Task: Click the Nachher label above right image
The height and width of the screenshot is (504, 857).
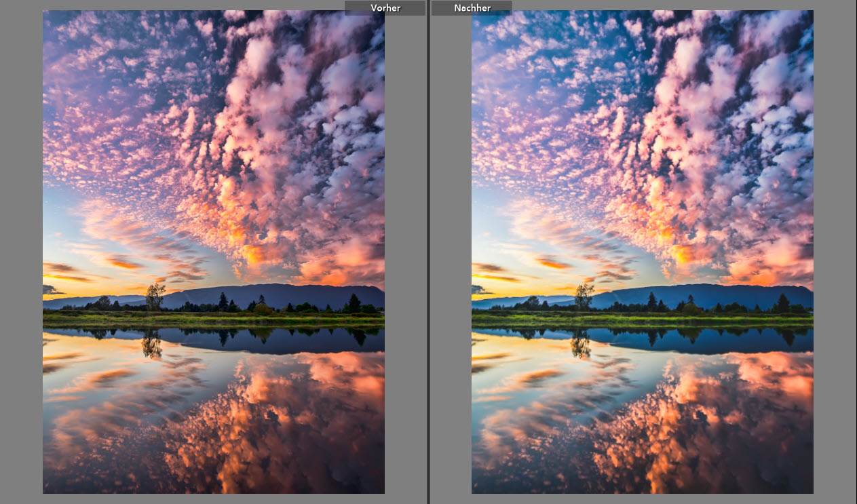Action: (472, 8)
